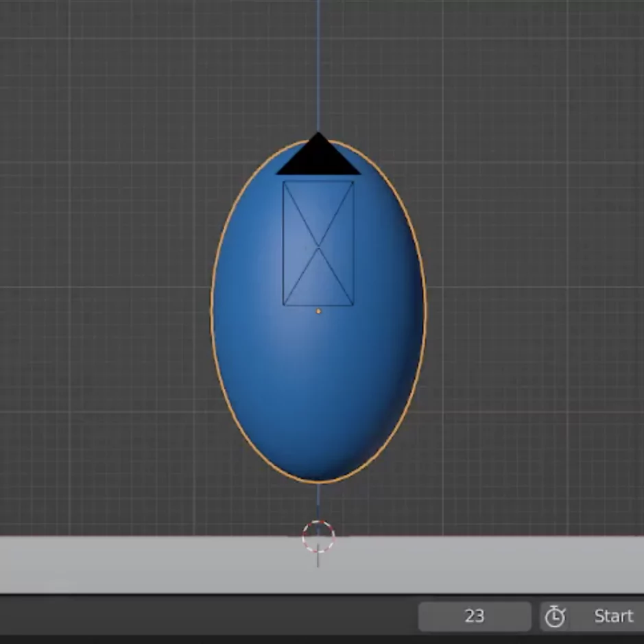Click the clock icon beside Start
The width and height of the screenshot is (644, 644).
coord(555,616)
